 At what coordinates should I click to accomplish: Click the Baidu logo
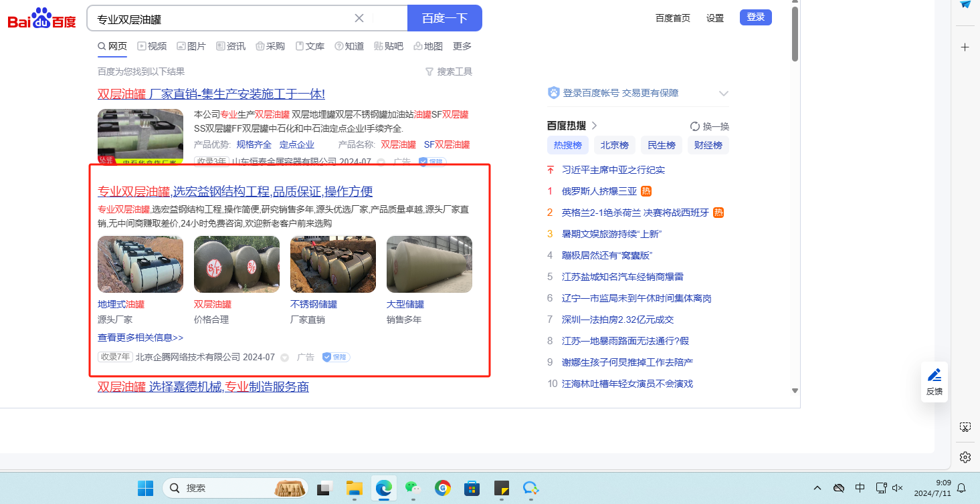pos(42,19)
